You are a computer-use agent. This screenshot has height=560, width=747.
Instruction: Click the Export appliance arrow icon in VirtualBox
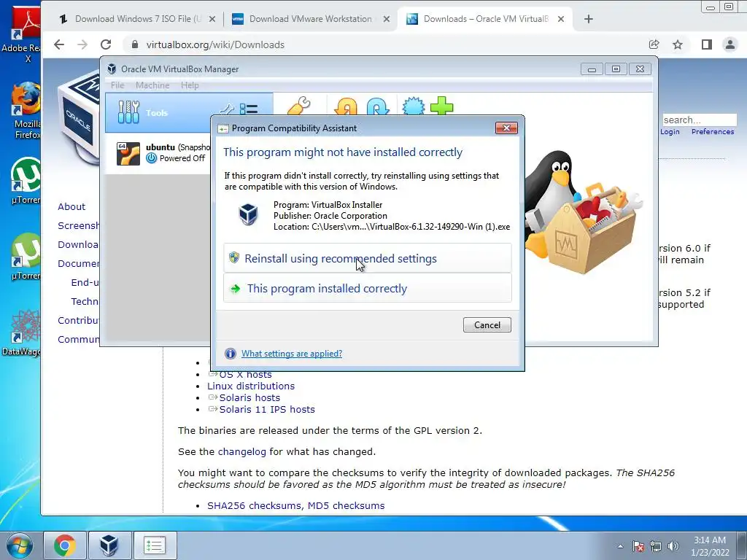point(378,106)
